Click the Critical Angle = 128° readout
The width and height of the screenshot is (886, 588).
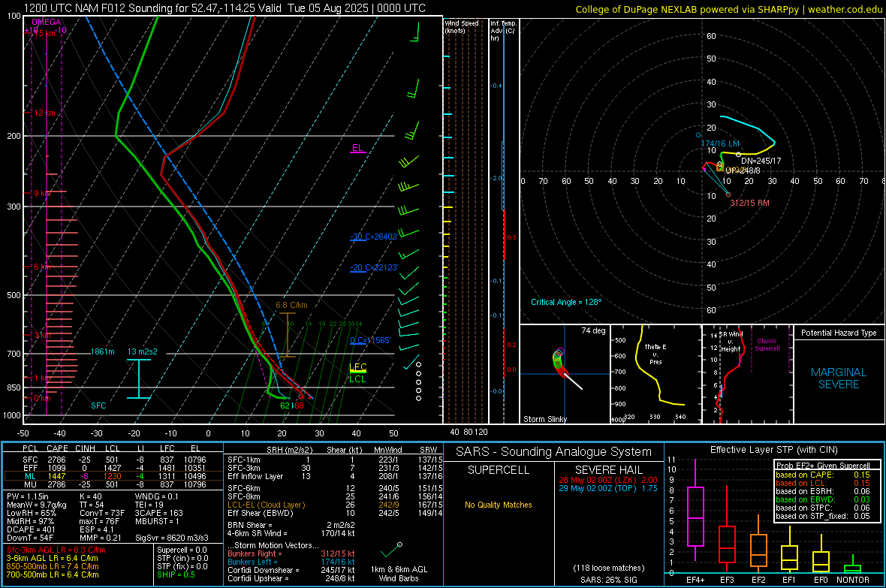click(566, 303)
